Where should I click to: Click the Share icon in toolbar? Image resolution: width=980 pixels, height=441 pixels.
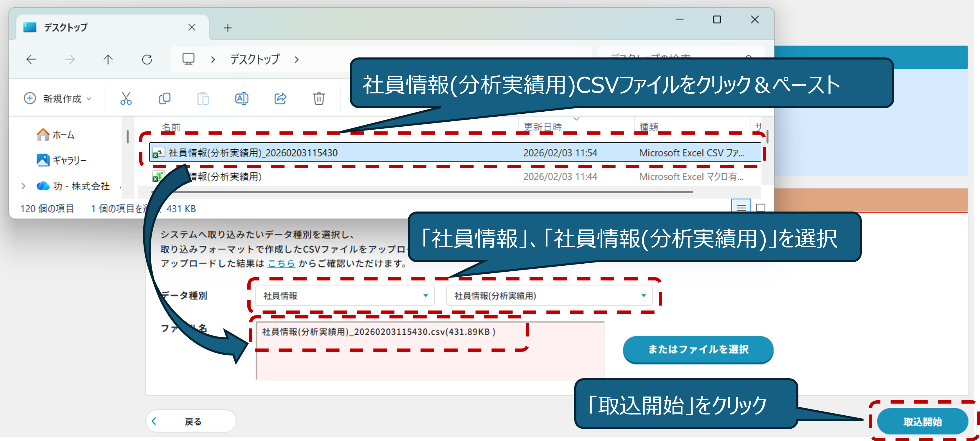[280, 98]
